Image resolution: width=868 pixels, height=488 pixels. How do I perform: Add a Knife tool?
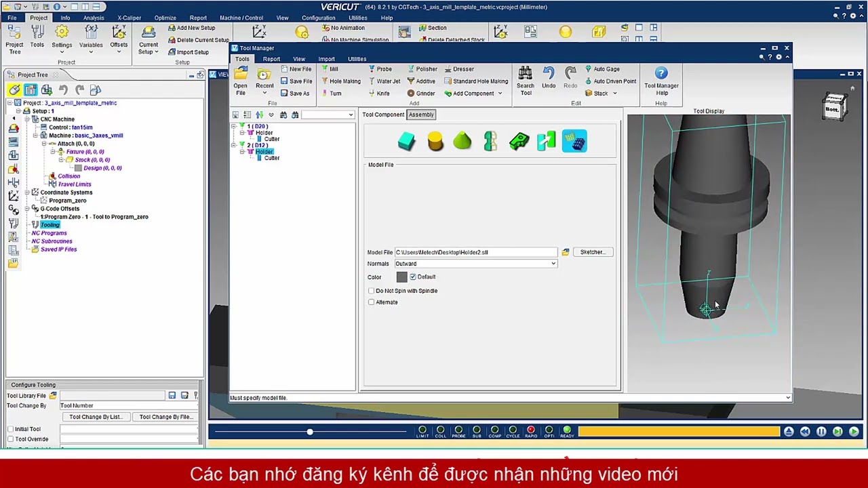[x=378, y=94]
